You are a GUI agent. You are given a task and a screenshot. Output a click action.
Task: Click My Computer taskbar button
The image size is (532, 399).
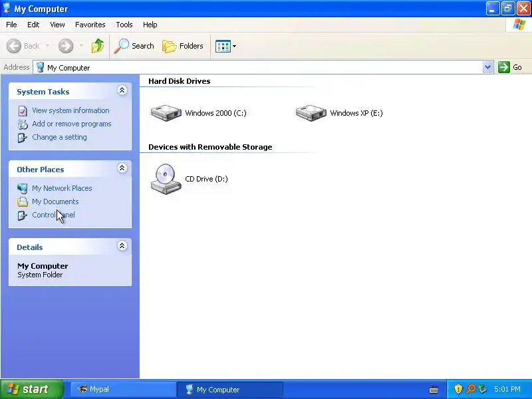pyautogui.click(x=230, y=389)
